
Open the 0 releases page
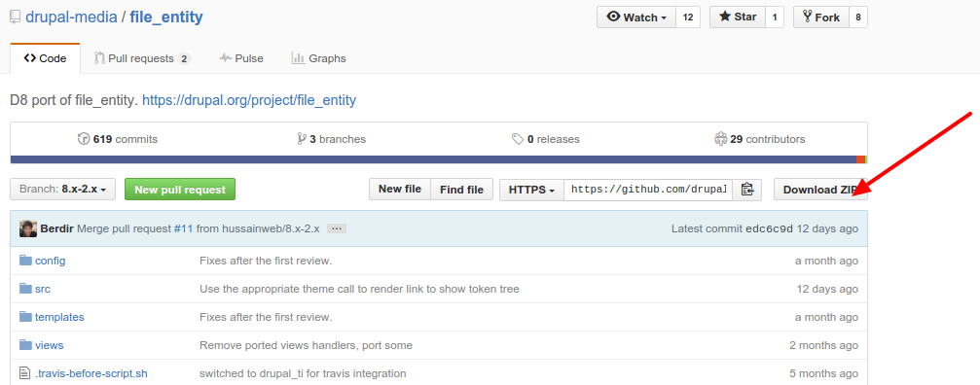click(546, 139)
